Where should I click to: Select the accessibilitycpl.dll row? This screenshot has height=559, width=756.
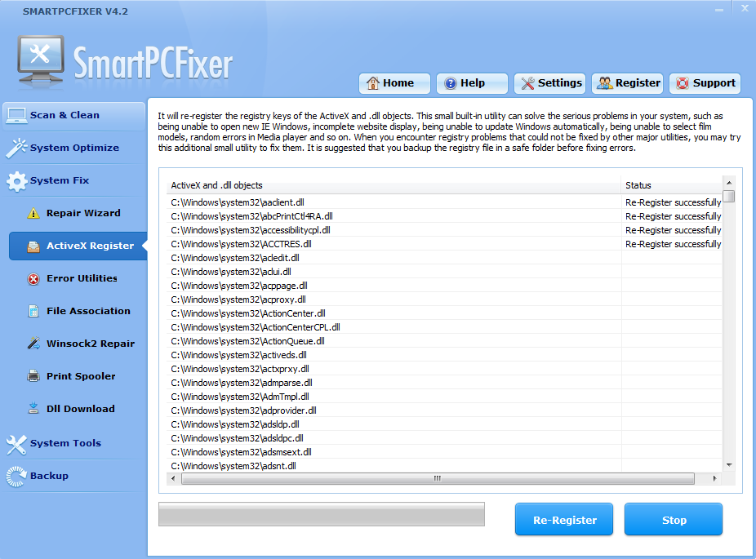(x=444, y=230)
